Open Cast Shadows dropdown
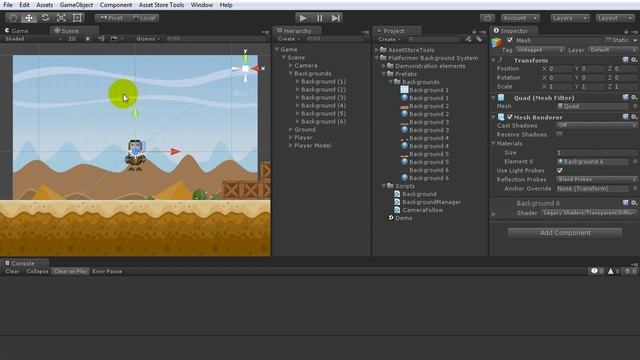This screenshot has height=360, width=640. pos(597,125)
